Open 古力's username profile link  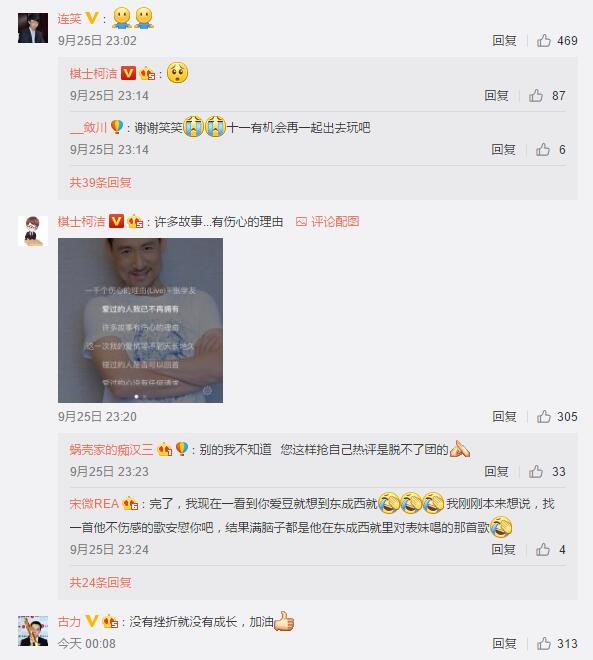pos(69,621)
